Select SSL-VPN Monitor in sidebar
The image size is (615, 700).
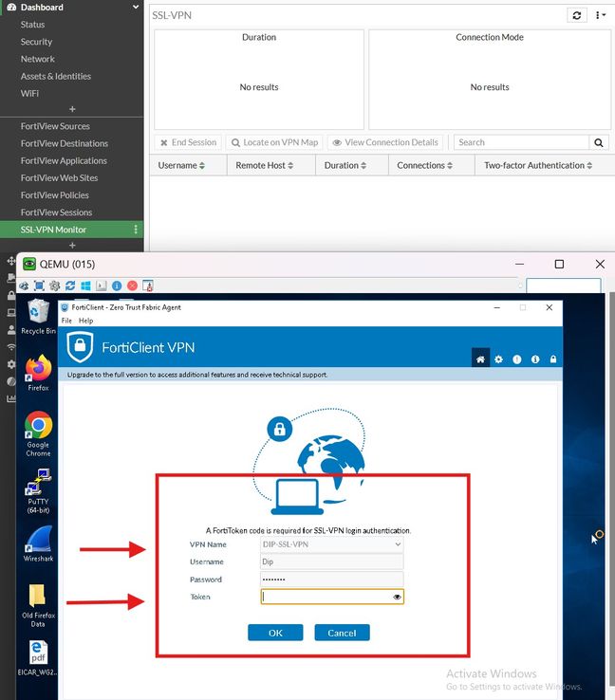(x=53, y=230)
